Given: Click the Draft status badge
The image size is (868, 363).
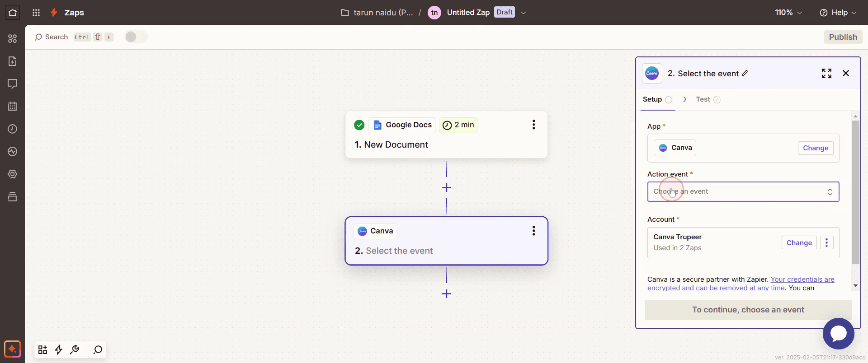Looking at the screenshot, I should (x=505, y=12).
